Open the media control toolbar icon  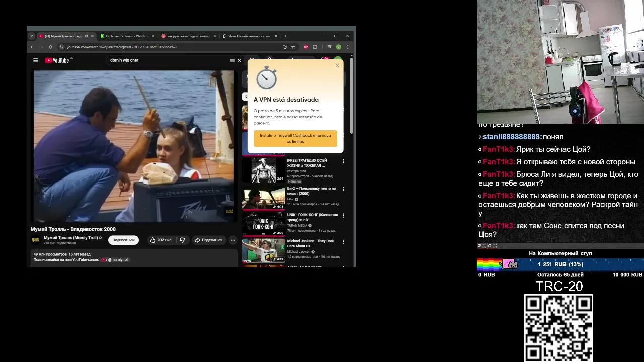(329, 47)
